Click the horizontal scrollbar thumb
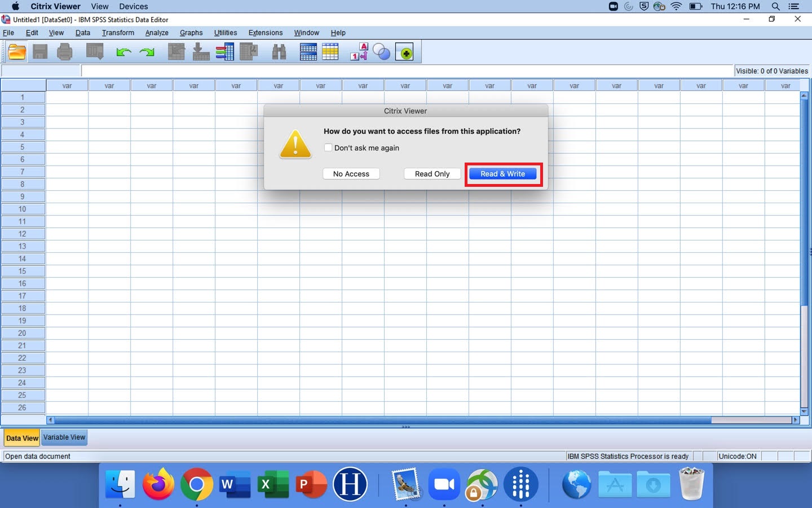 click(383, 420)
